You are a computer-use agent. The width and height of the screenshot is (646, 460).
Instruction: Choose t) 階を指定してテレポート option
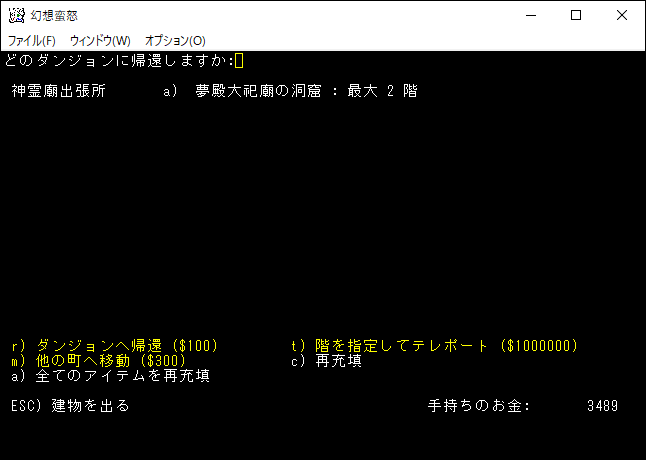[x=435, y=346]
